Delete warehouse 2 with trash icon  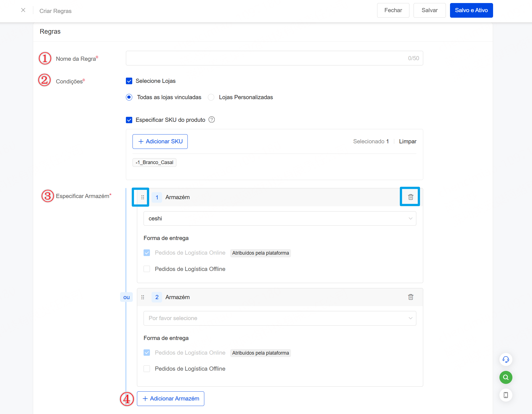[x=411, y=297]
